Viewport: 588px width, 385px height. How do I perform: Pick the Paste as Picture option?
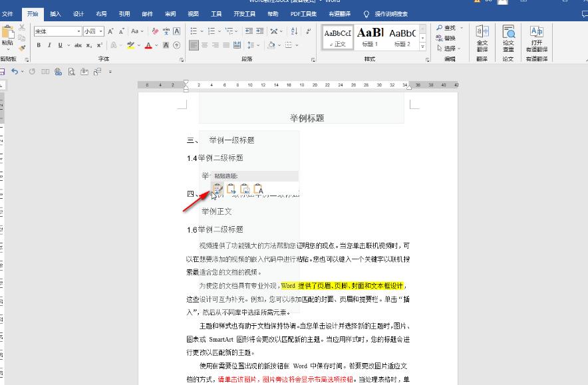[x=245, y=190]
